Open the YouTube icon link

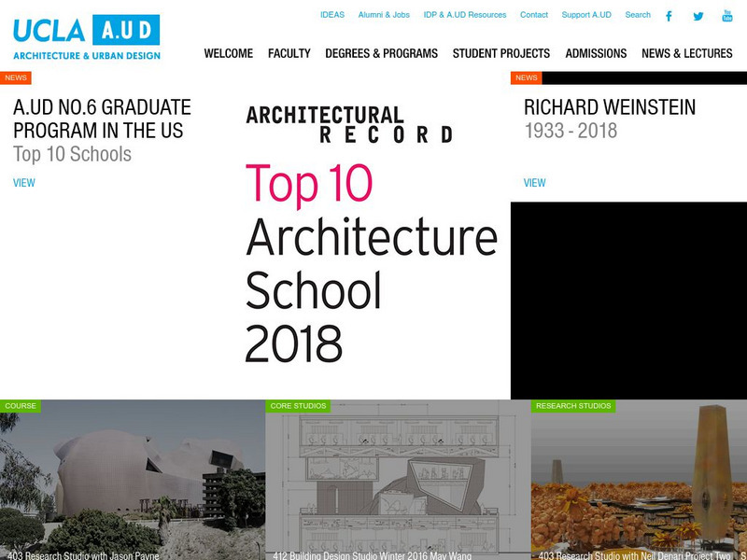click(727, 16)
